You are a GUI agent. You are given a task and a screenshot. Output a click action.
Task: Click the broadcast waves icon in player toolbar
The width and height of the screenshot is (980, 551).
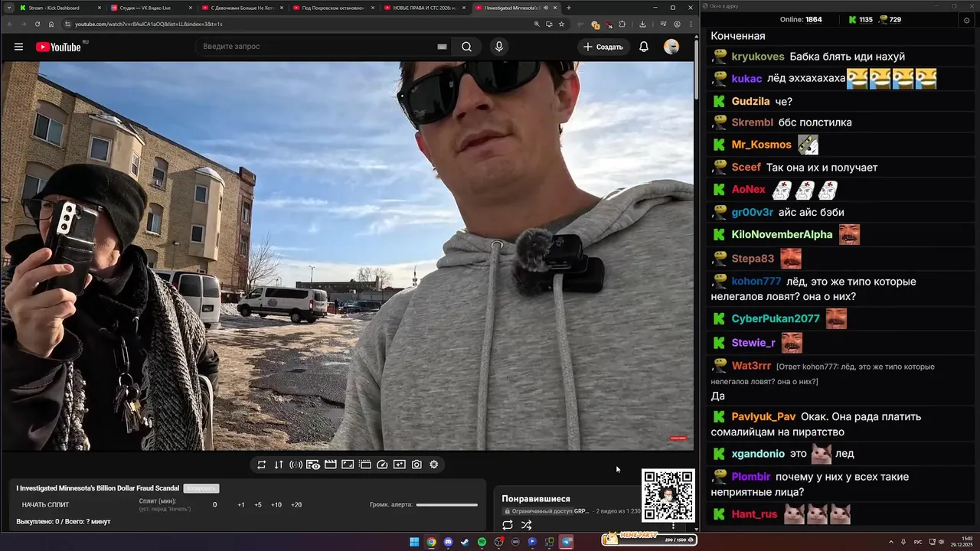pyautogui.click(x=296, y=465)
